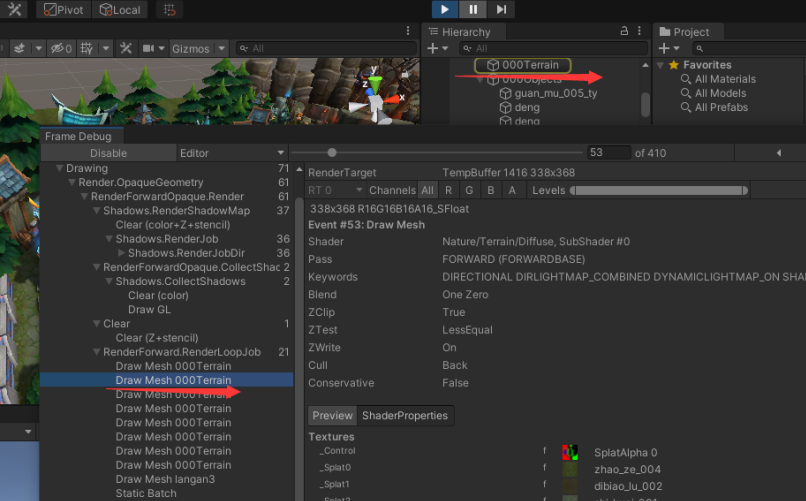806x501 pixels.
Task: Click the zhao_ze_004 texture thumbnail
Action: point(570,469)
